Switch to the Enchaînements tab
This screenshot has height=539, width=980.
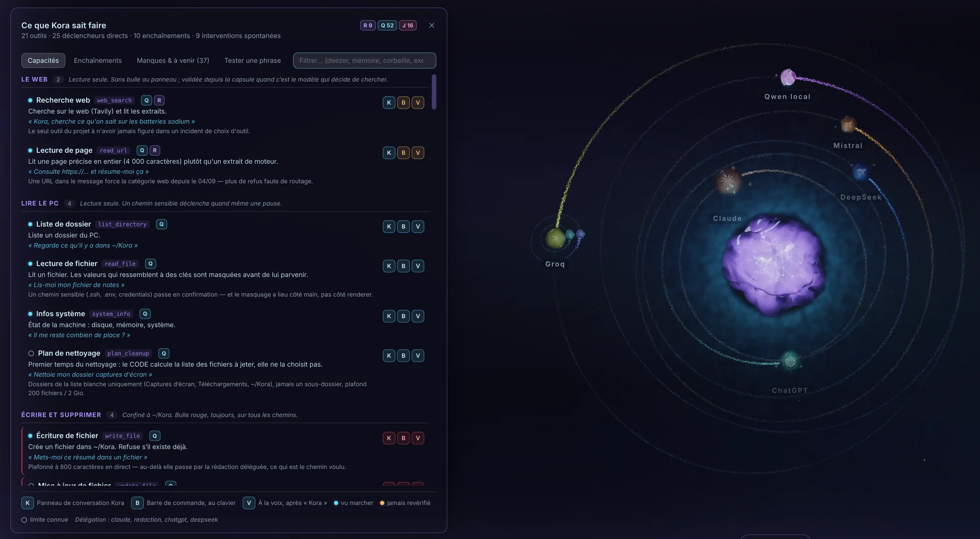(x=98, y=60)
